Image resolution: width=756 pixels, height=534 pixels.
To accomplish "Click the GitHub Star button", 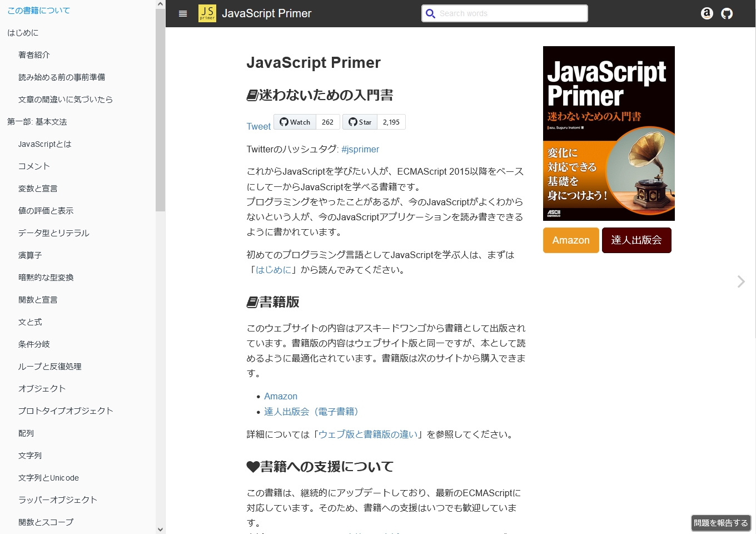I will coord(360,122).
